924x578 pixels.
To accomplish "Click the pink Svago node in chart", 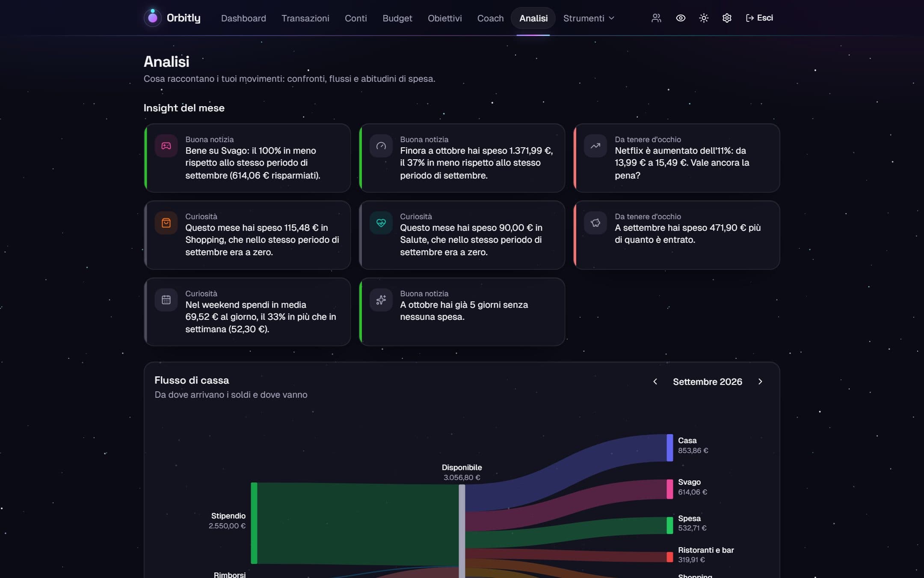I will coord(670,489).
